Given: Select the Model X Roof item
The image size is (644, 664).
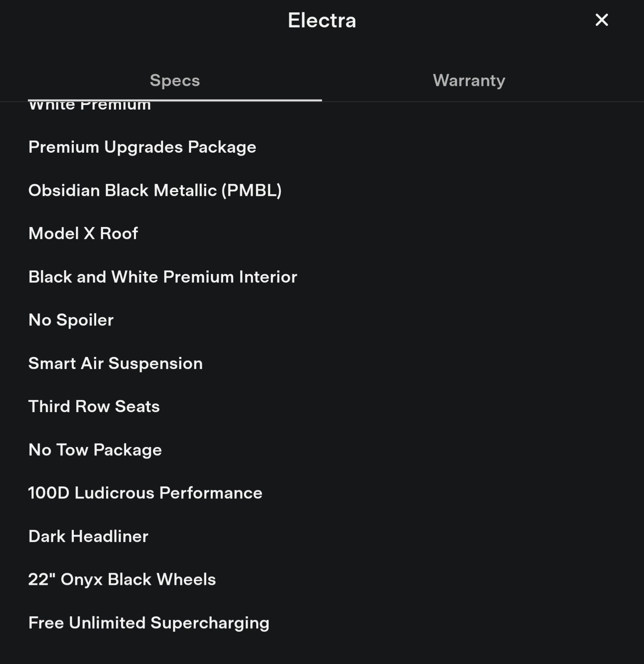Looking at the screenshot, I should [x=83, y=233].
